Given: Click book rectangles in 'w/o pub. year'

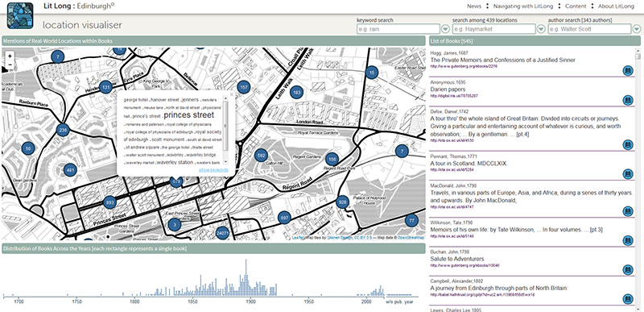Looking at the screenshot, I should (x=398, y=294).
